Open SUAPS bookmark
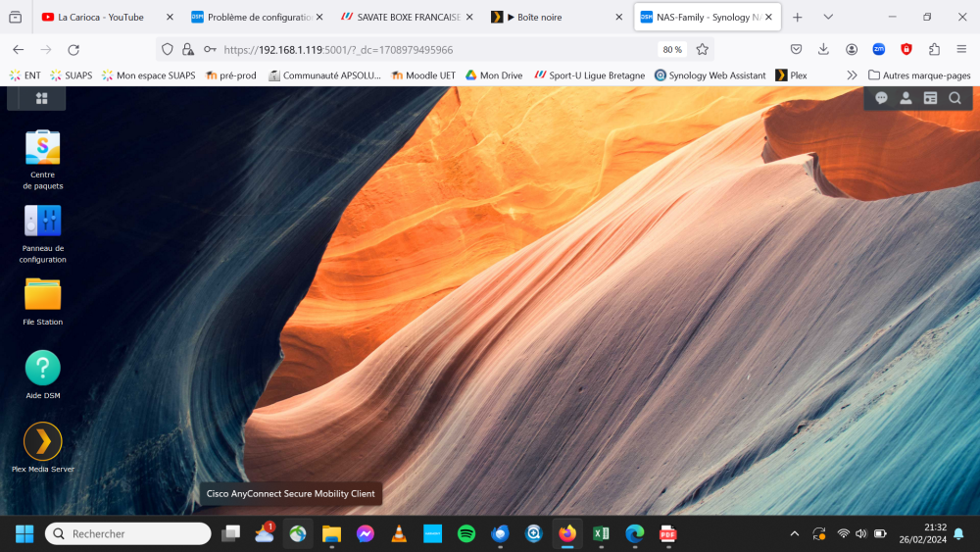The height and width of the screenshot is (552, 980). pyautogui.click(x=72, y=75)
